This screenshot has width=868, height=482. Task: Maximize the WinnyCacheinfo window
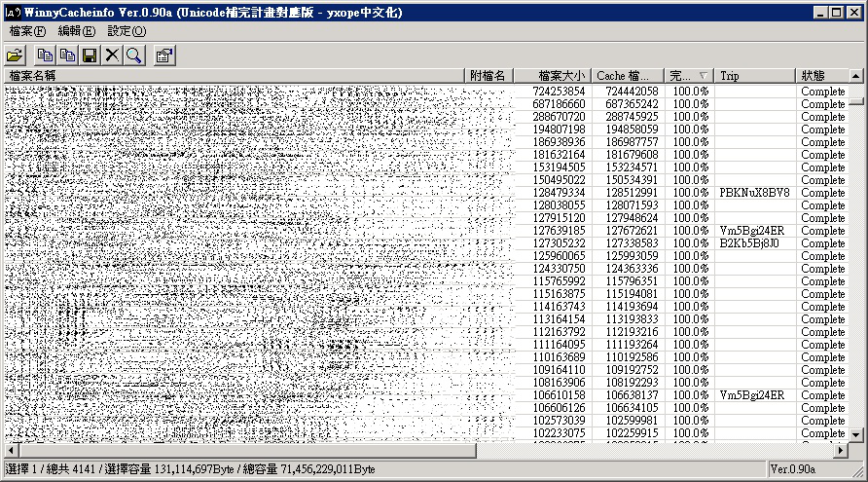pos(837,13)
